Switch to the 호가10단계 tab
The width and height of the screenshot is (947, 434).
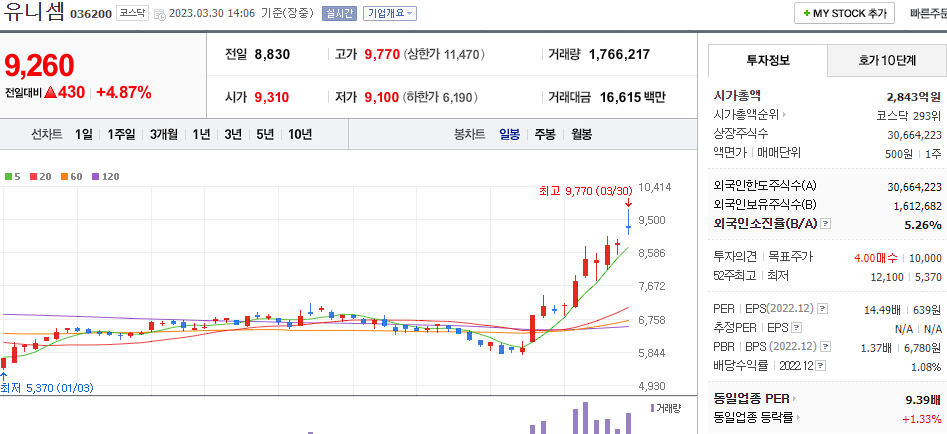(x=887, y=60)
